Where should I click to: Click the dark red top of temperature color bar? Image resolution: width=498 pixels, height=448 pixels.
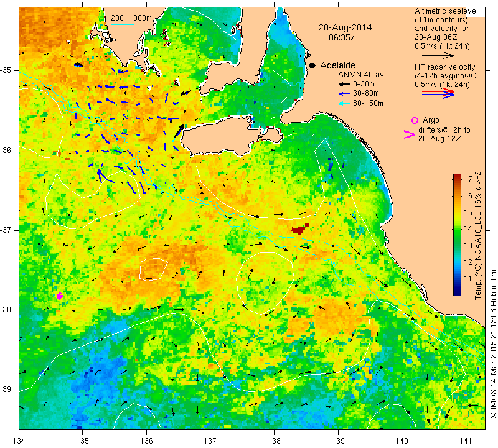[457, 176]
